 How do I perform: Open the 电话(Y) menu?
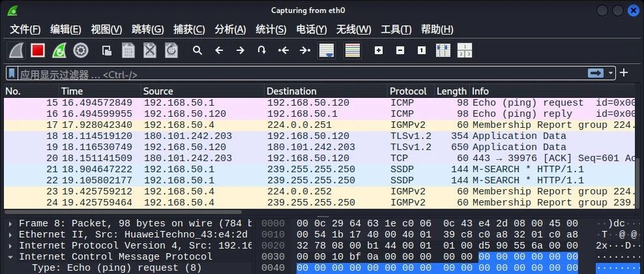[x=312, y=29]
